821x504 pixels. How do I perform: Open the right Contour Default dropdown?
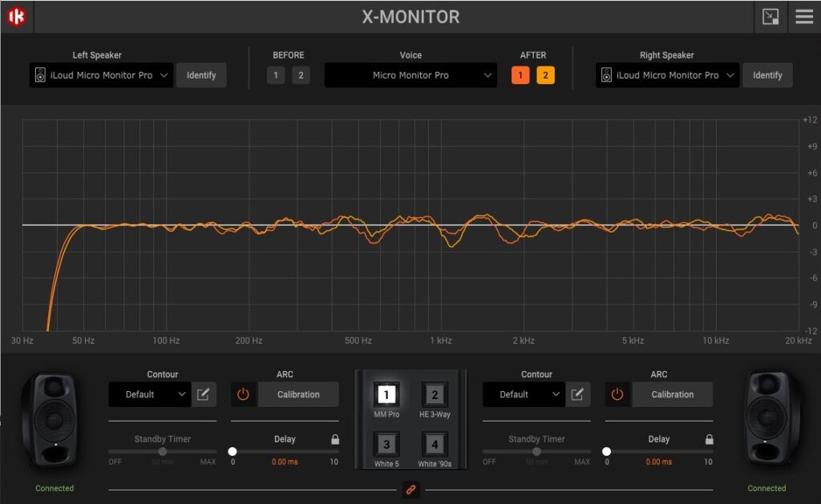[523, 394]
